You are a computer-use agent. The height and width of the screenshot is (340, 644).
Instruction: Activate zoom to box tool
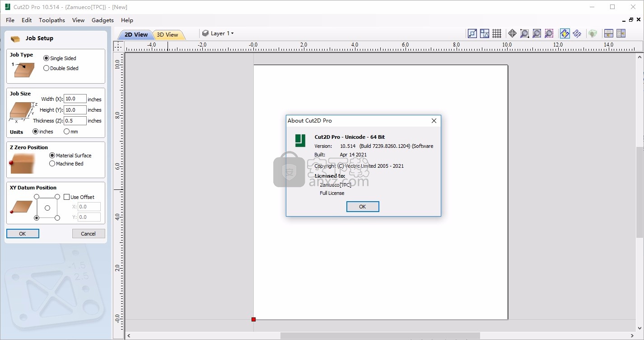coord(524,33)
